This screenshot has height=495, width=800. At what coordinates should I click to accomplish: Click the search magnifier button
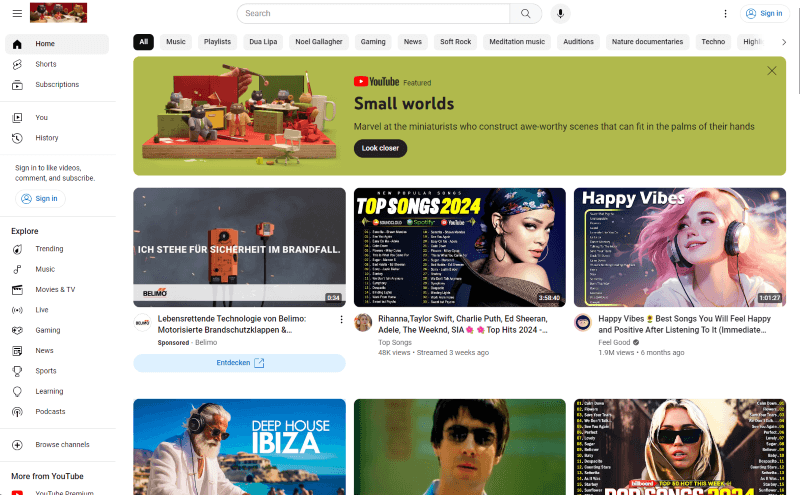[526, 13]
